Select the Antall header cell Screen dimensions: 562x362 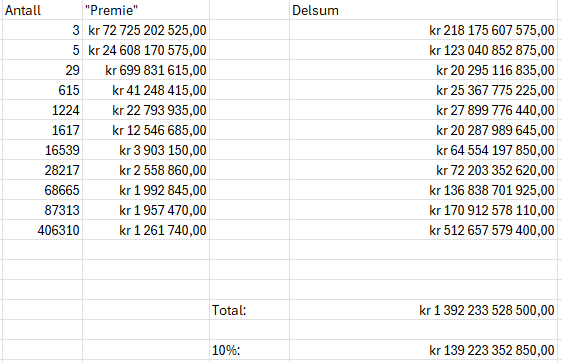point(42,10)
